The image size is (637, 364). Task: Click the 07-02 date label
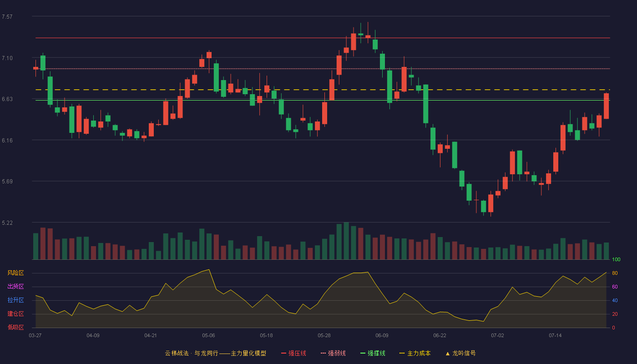(497, 335)
